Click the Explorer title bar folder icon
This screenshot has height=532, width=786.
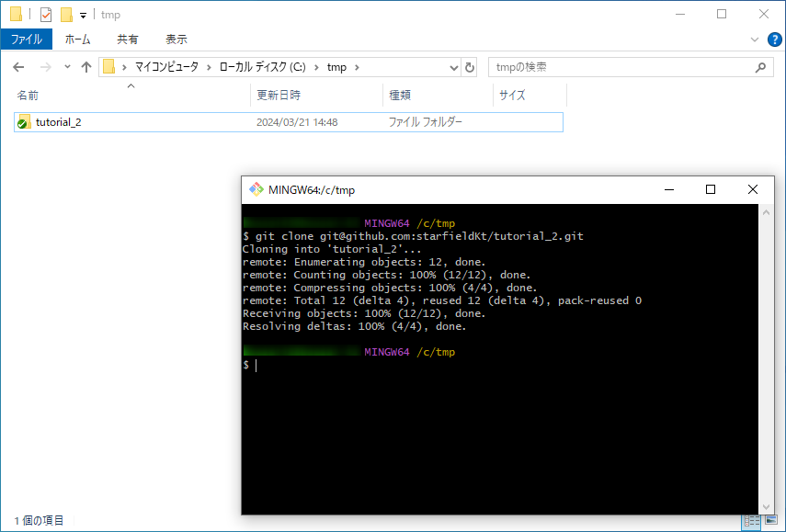point(16,14)
